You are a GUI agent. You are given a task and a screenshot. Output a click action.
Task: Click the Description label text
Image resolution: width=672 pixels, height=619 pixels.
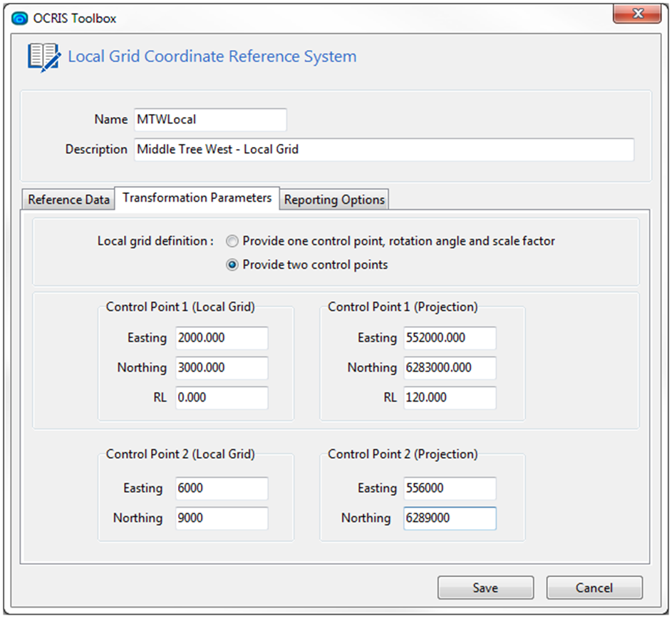tap(96, 149)
